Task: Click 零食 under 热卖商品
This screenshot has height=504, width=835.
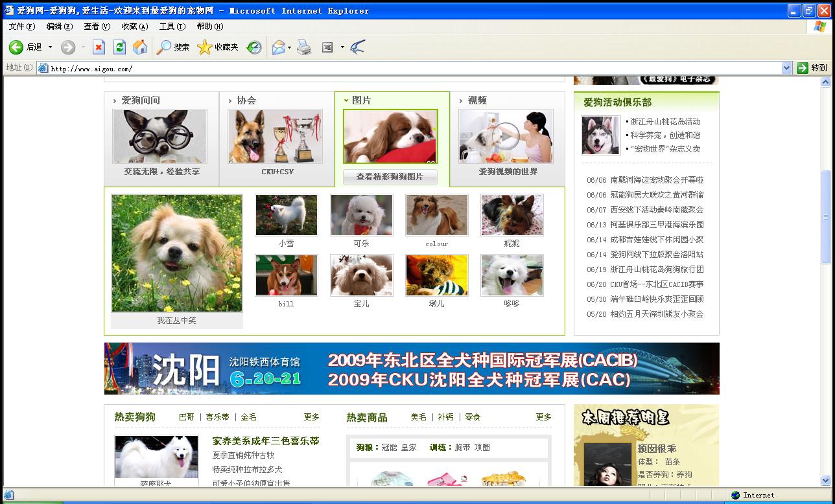Action: point(473,417)
